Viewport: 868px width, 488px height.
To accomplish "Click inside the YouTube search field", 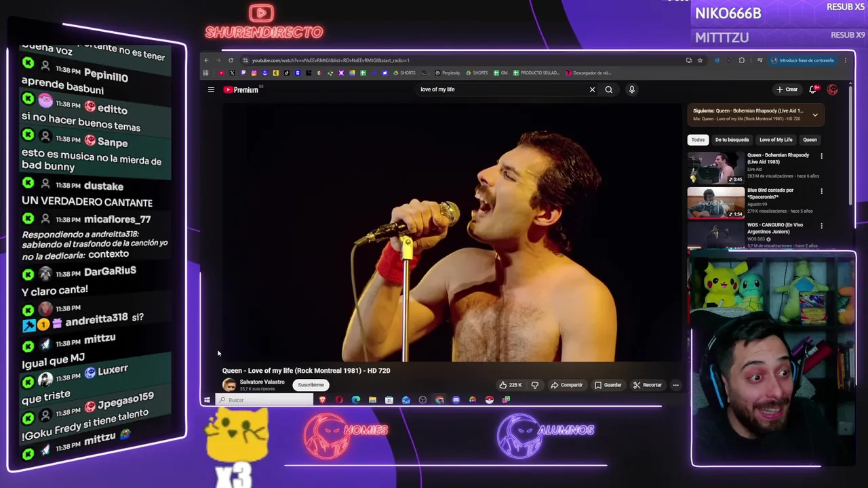I will (x=502, y=89).
